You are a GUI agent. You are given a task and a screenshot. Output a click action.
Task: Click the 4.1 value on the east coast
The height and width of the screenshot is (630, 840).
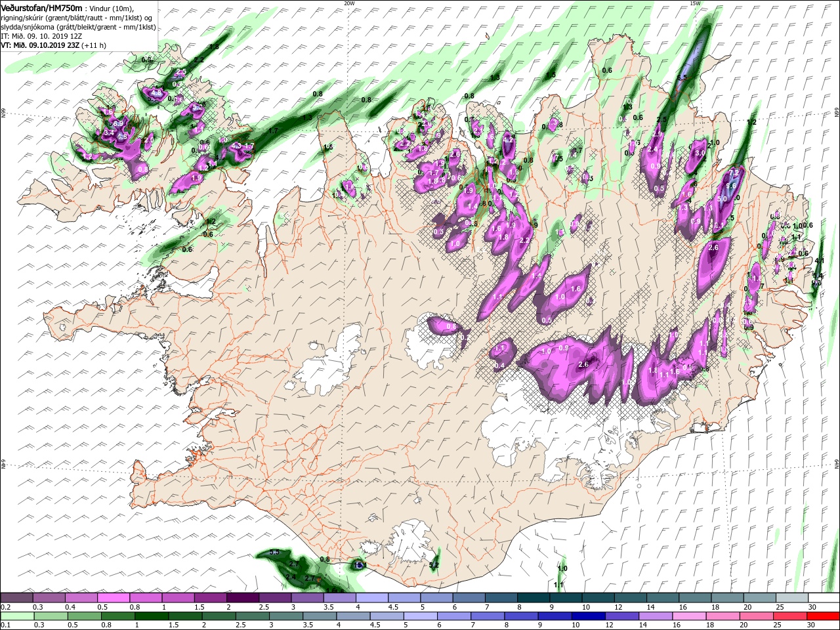(818, 261)
